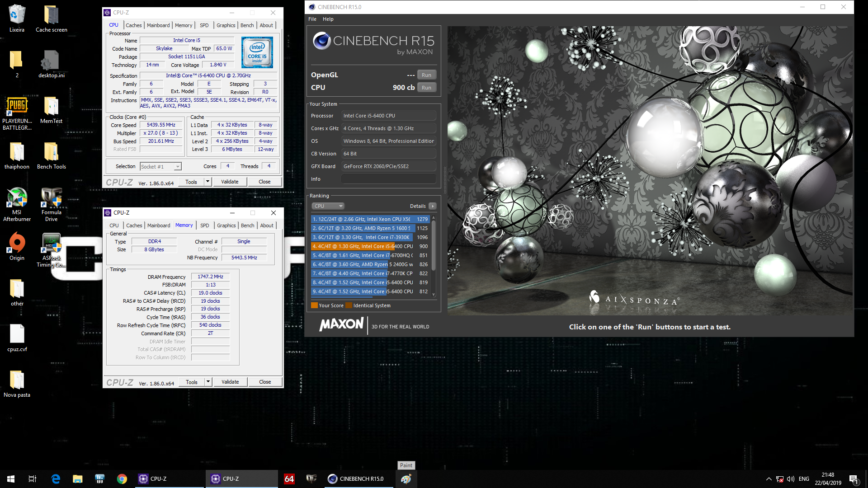The height and width of the screenshot is (488, 868).
Task: Toggle ranking Details arrow in Cinebench
Action: click(433, 206)
